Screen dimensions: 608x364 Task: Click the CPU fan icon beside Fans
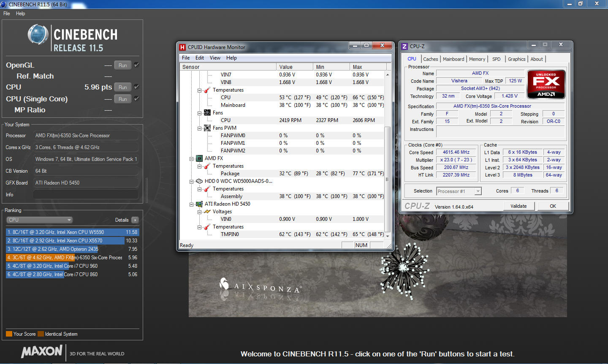click(207, 113)
